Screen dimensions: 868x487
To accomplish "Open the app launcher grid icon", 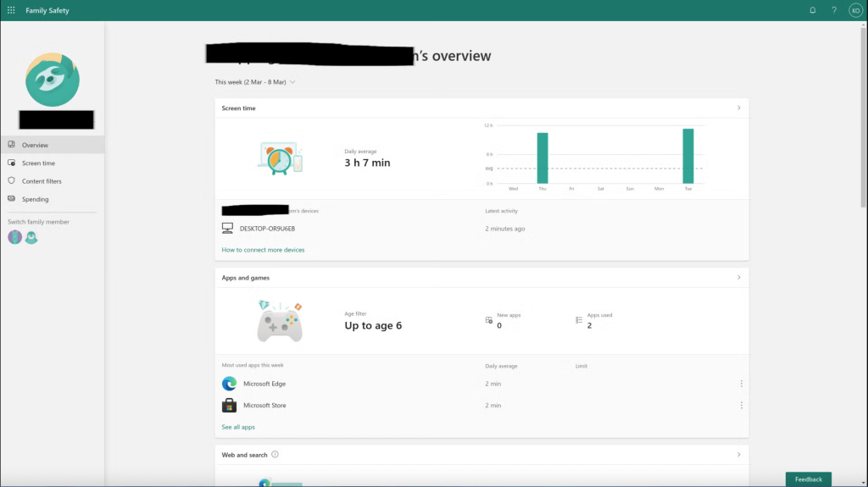I will (11, 10).
